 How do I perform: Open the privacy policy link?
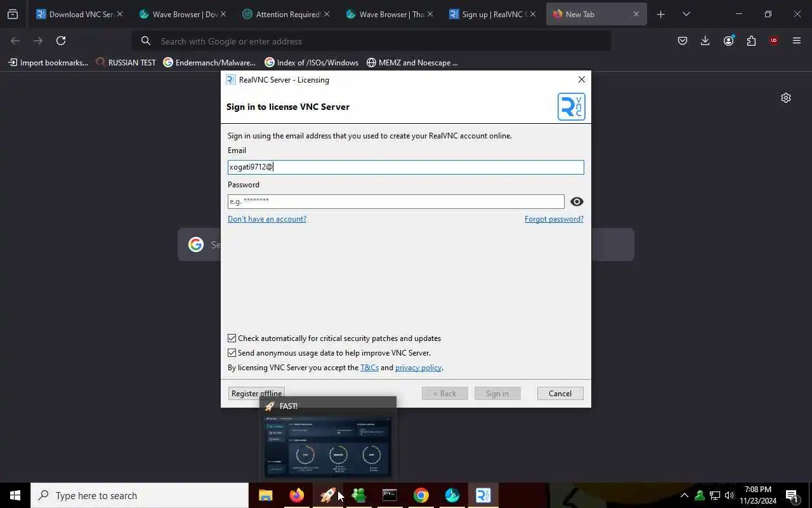[418, 368]
